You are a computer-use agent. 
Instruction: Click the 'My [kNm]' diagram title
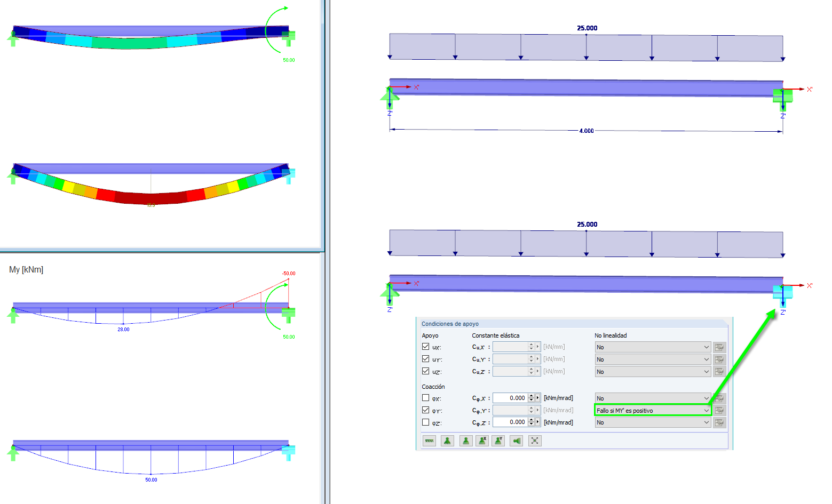pos(26,270)
